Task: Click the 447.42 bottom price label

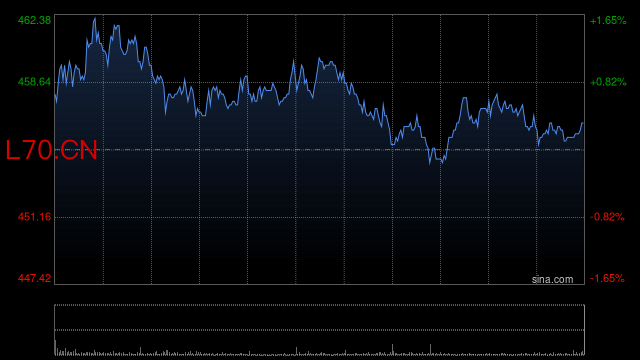Action: click(x=34, y=278)
